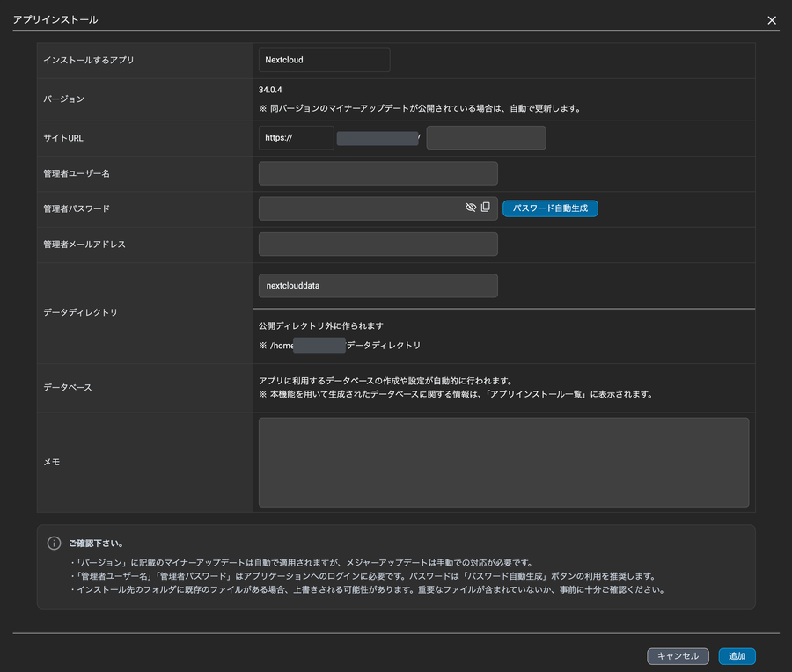
Task: Focus the 管理者ユーザー名 input field
Action: [378, 173]
